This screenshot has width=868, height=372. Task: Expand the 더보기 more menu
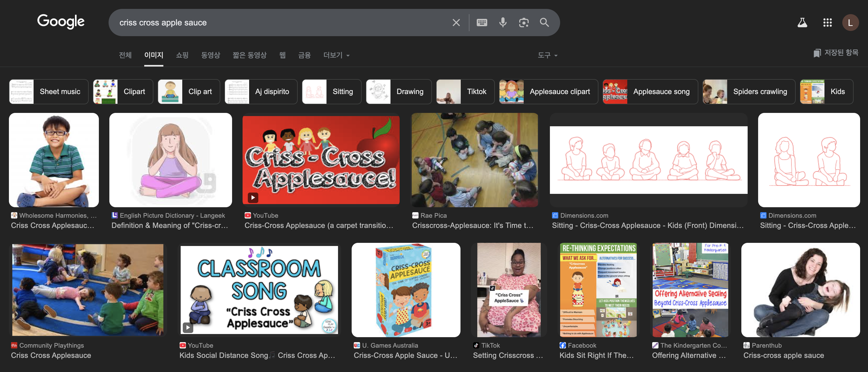pos(336,55)
